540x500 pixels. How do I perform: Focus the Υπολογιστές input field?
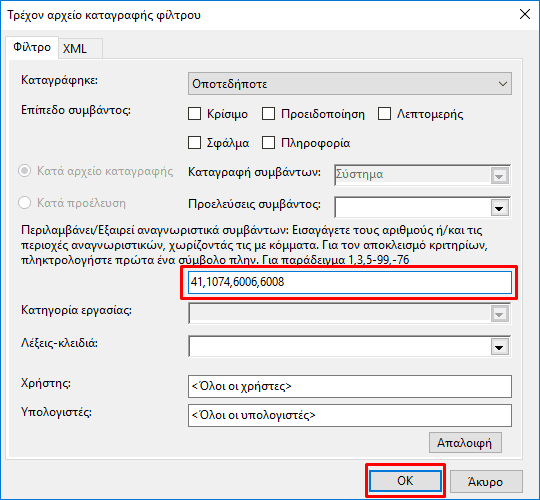(x=350, y=415)
